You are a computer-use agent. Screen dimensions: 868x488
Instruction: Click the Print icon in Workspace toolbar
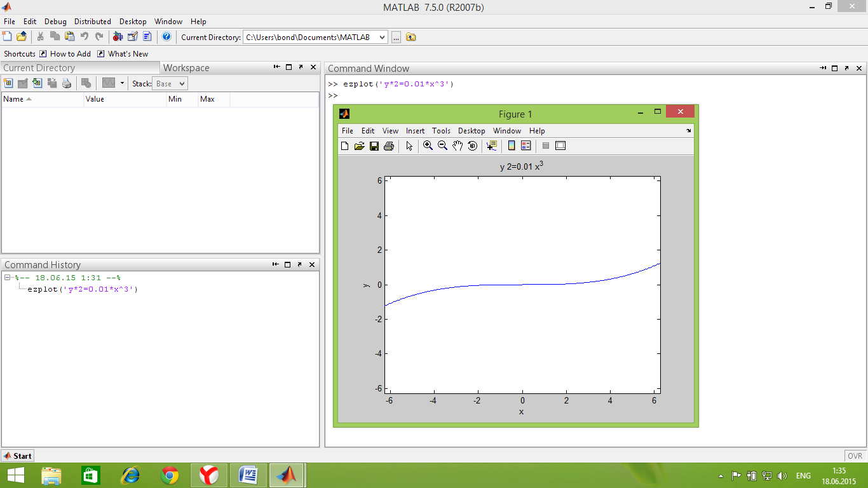(x=67, y=83)
